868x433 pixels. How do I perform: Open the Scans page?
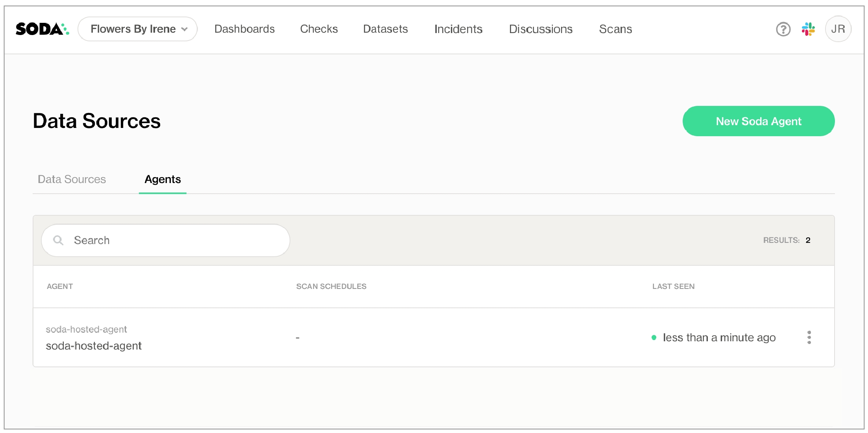(x=615, y=29)
